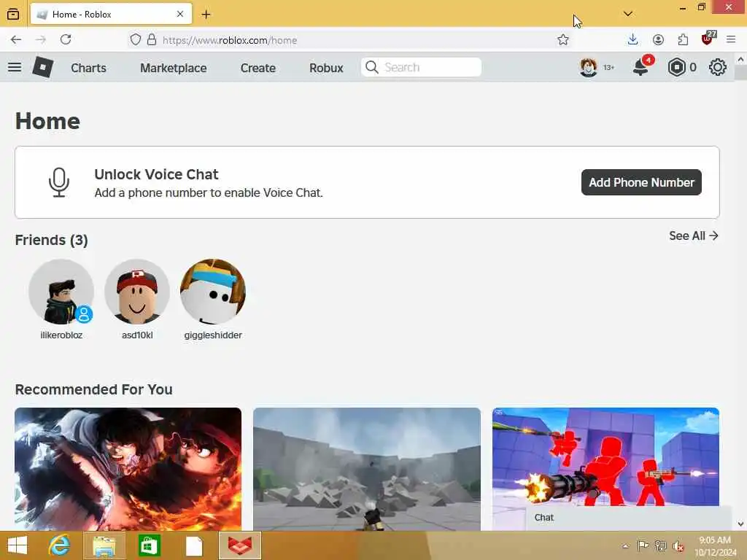Open the network tray icon
This screenshot has height=560, width=747.
[660, 545]
